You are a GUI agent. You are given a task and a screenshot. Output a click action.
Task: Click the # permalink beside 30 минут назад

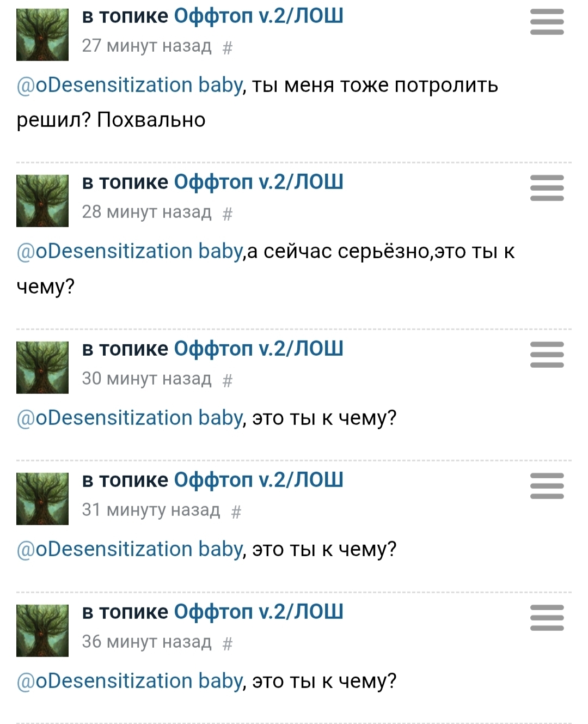228,380
